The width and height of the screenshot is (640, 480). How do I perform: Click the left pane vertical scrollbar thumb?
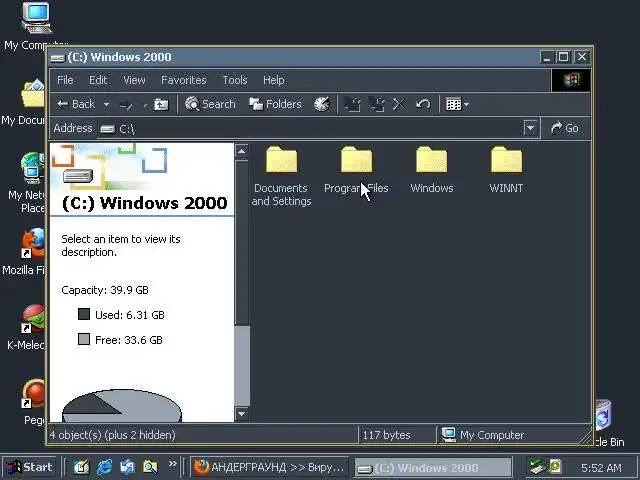(x=242, y=366)
